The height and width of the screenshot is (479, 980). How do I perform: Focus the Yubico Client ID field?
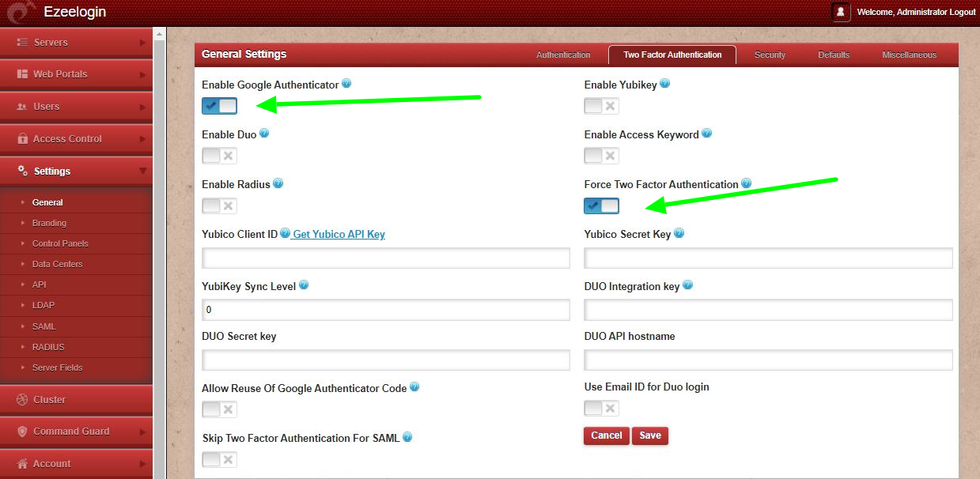(x=386, y=258)
